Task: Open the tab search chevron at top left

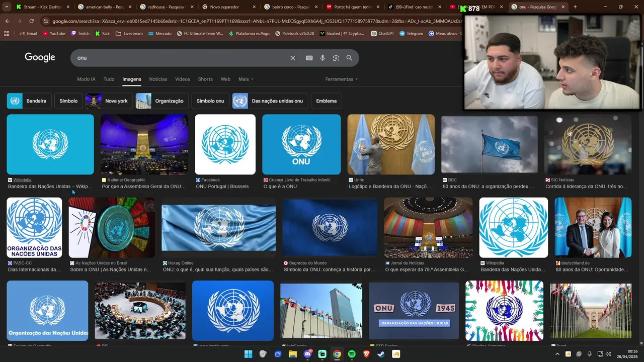Action: (6, 7)
